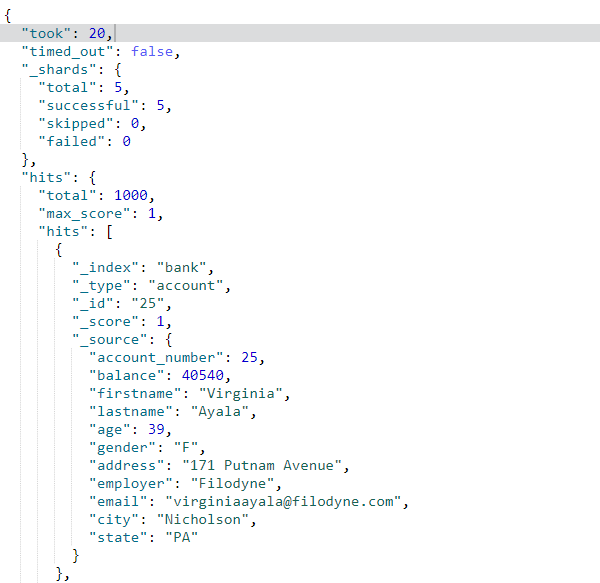Image resolution: width=600 pixels, height=583 pixels.
Task: Click the "_type" value "account"
Action: (x=186, y=285)
